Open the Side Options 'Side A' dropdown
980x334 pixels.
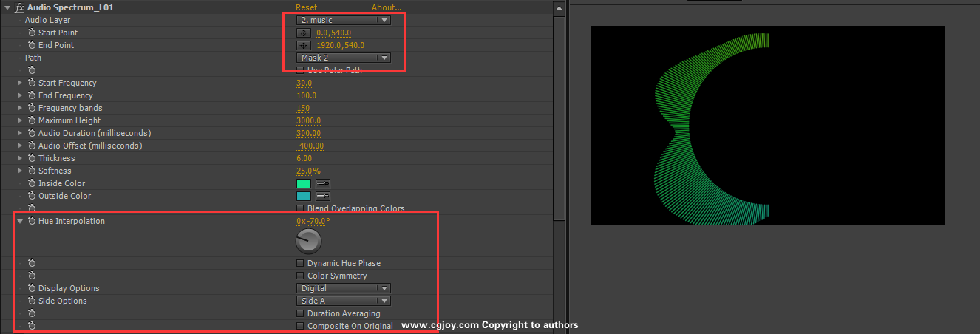pos(343,301)
